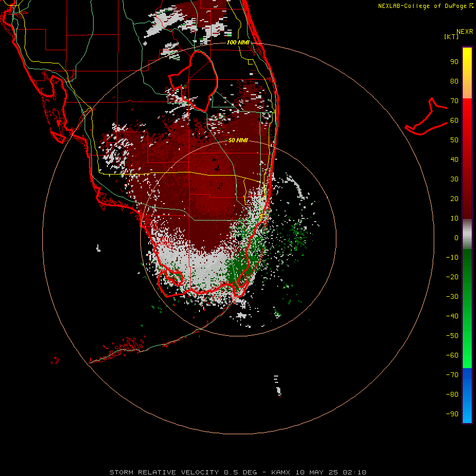The height and width of the screenshot is (476, 476).
Task: Click the 20 value on velocity scale
Action: (x=454, y=198)
